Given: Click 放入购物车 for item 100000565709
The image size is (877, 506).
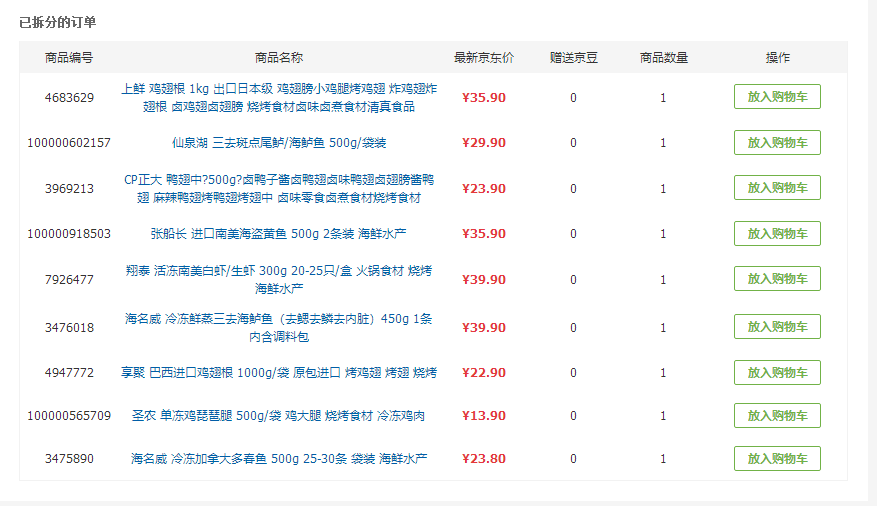Looking at the screenshot, I should (777, 415).
